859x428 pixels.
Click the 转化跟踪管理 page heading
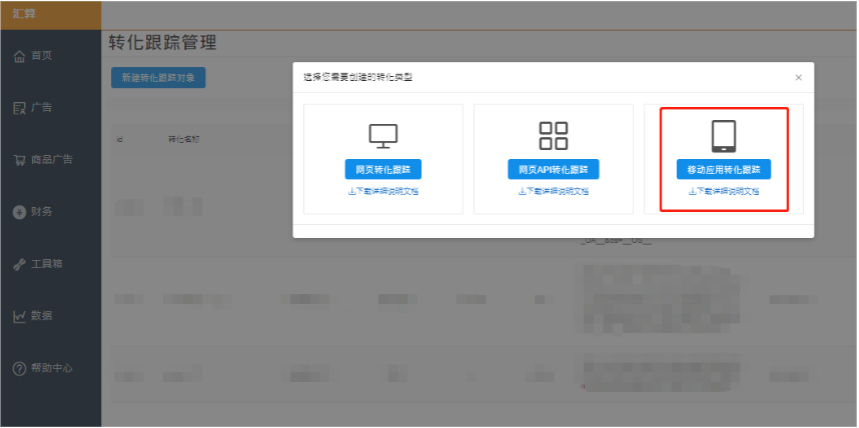[x=162, y=43]
